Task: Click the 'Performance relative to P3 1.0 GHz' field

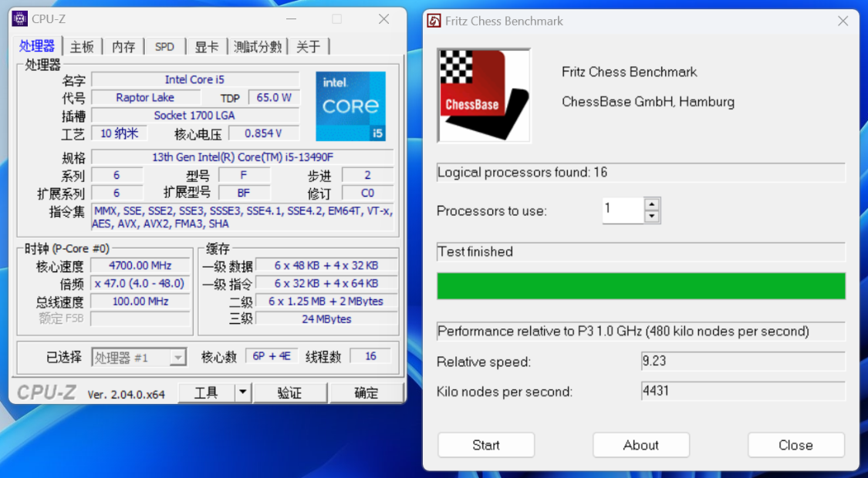Action: pos(641,332)
